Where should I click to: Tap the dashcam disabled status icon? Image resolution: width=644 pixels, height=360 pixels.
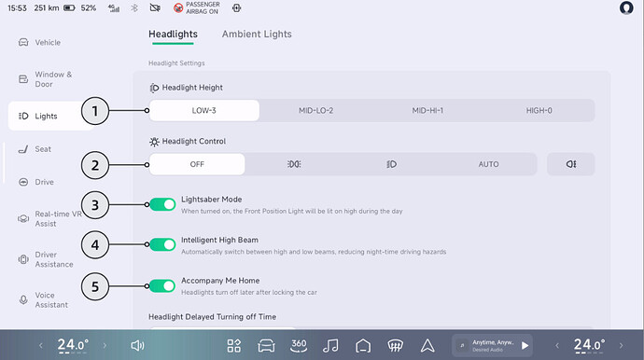tap(155, 7)
